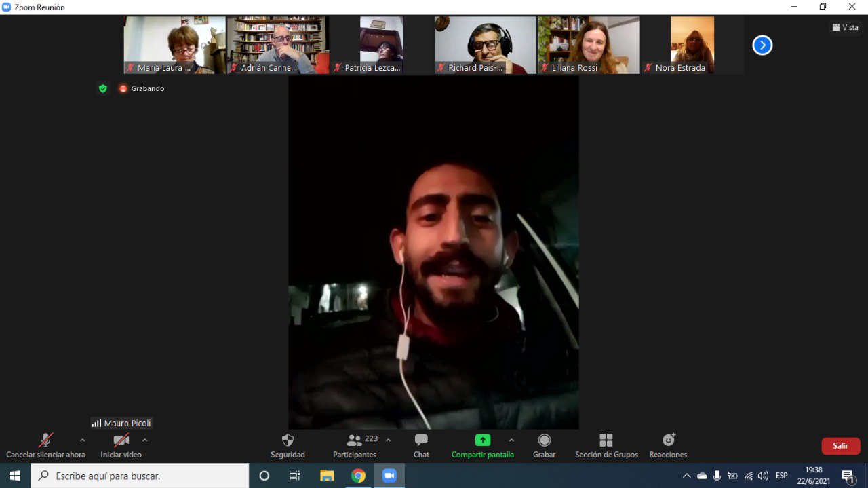
Task: Click the microphone tray icon
Action: [717, 476]
